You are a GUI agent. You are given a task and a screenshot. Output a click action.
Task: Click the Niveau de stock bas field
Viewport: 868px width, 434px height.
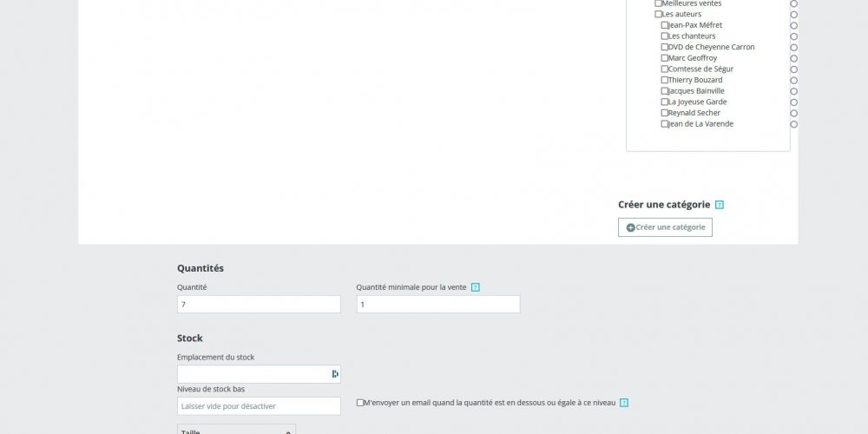pos(259,406)
